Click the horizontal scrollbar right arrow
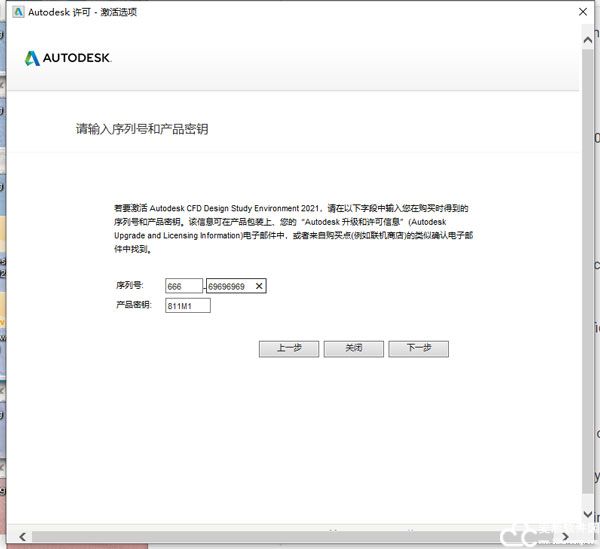The height and width of the screenshot is (549, 600). 565,537
